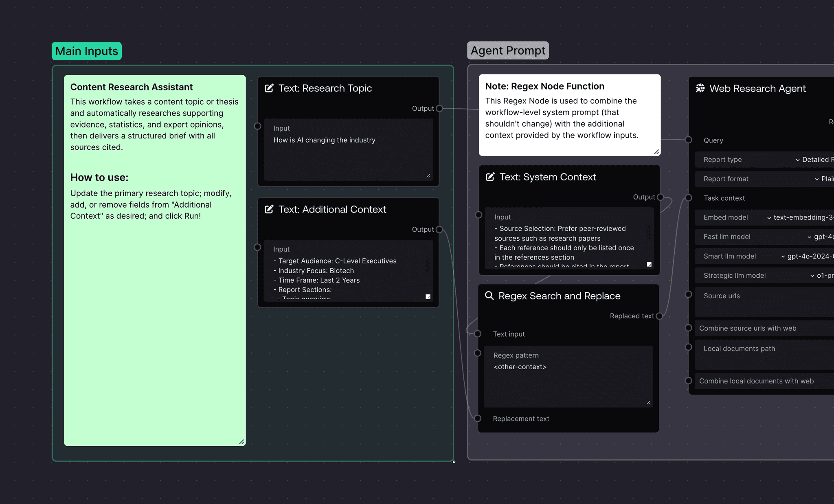Click the Research Topic Output port

(x=439, y=109)
